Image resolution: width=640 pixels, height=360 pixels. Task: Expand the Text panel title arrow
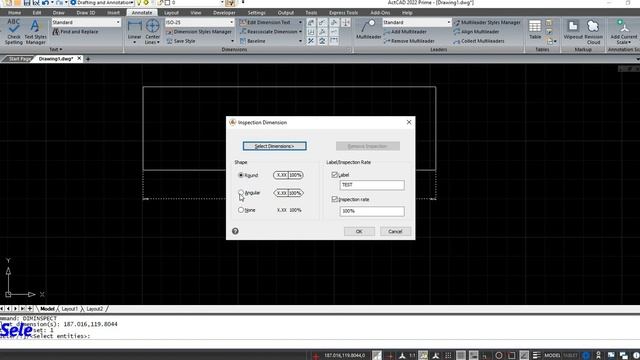(x=61, y=49)
